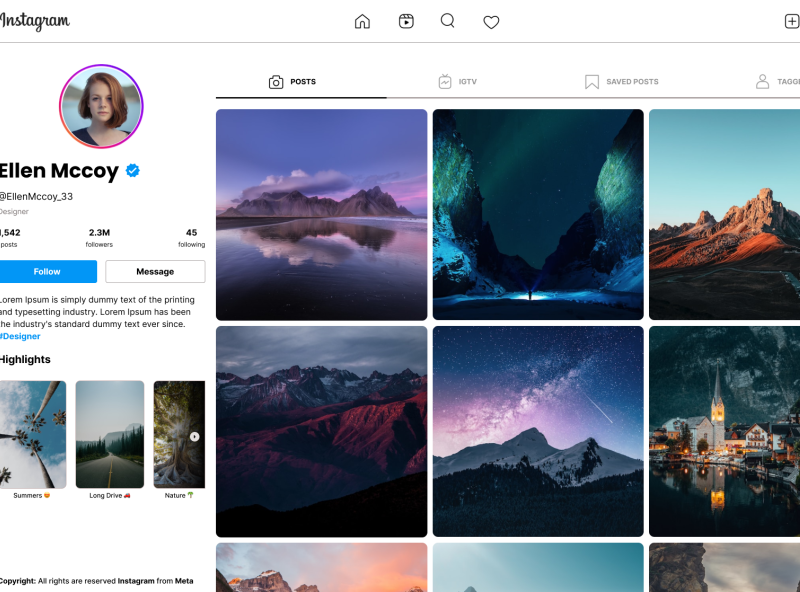Switch to the SAVED POSTS tab
The image size is (800, 592).
pyautogui.click(x=621, y=82)
